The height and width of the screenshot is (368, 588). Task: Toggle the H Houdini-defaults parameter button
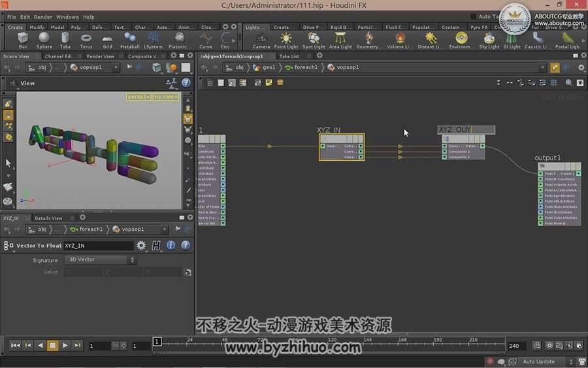(156, 245)
